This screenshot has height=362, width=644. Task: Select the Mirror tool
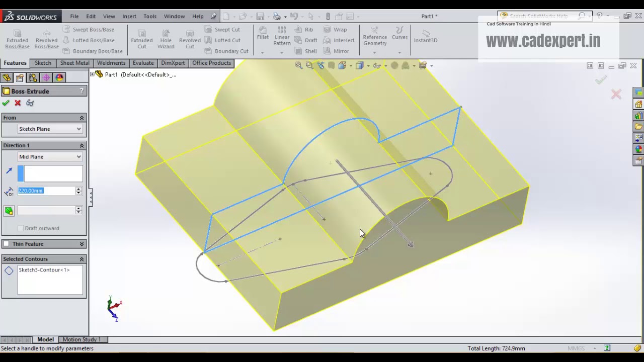336,51
